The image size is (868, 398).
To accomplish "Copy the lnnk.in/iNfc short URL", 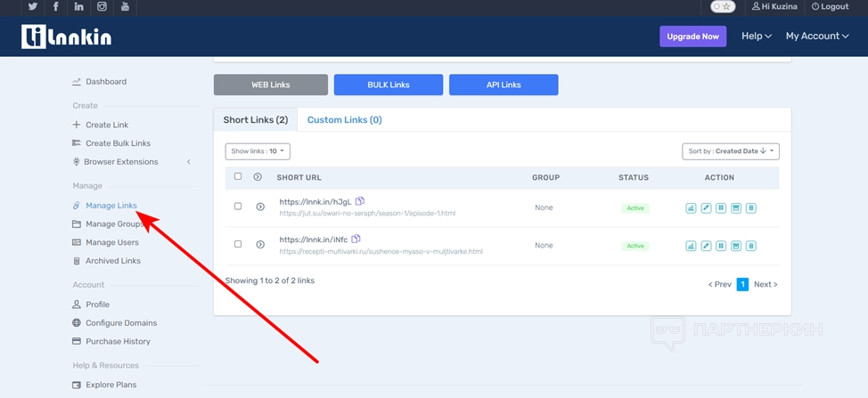I will (356, 239).
